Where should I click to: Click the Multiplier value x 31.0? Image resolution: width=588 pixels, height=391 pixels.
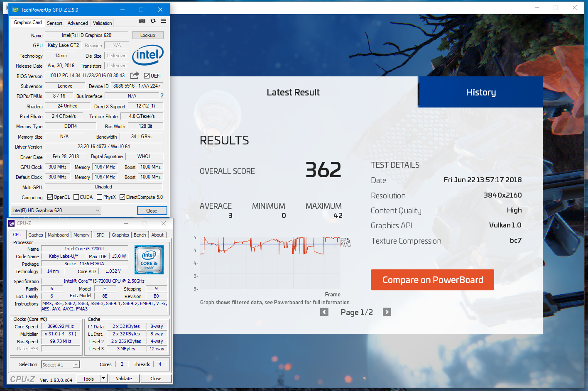pos(61,334)
